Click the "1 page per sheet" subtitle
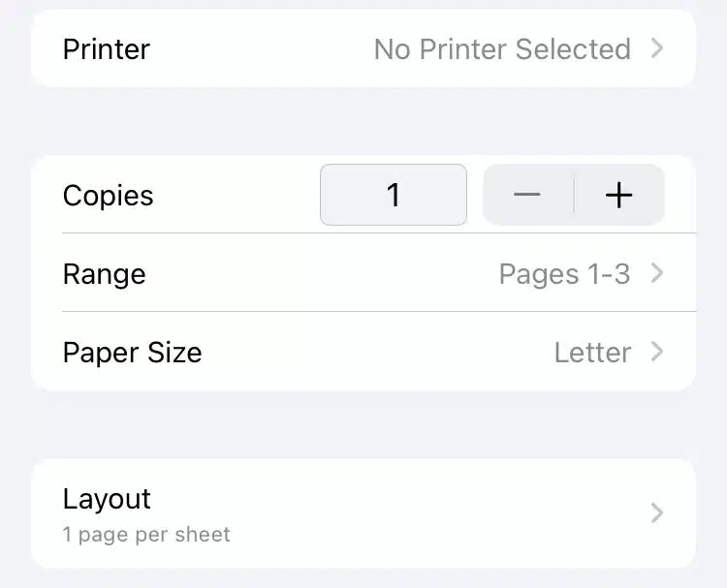 tap(146, 534)
